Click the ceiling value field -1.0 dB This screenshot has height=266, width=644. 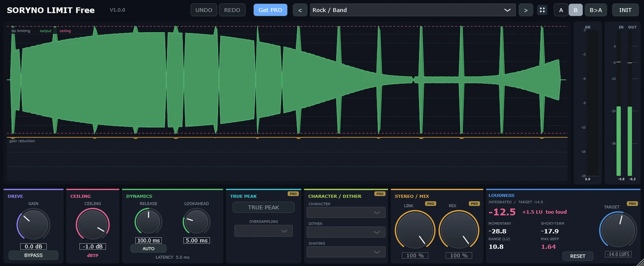[x=93, y=246]
